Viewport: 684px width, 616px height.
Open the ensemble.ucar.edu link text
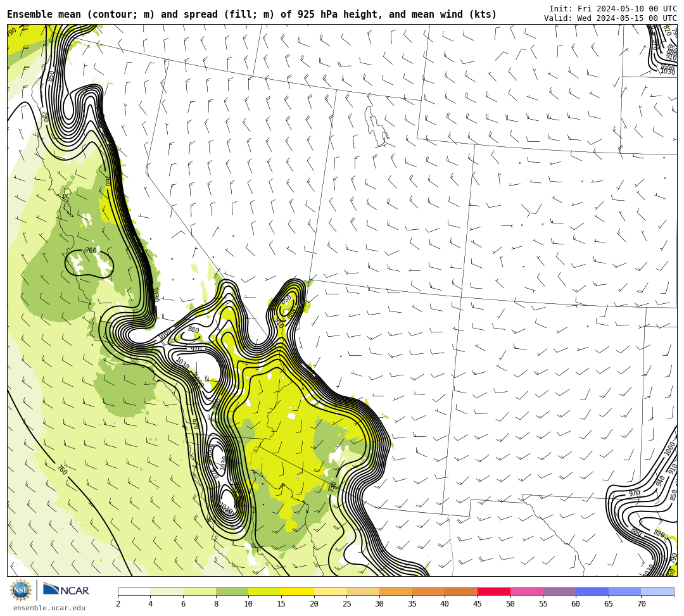click(x=49, y=608)
